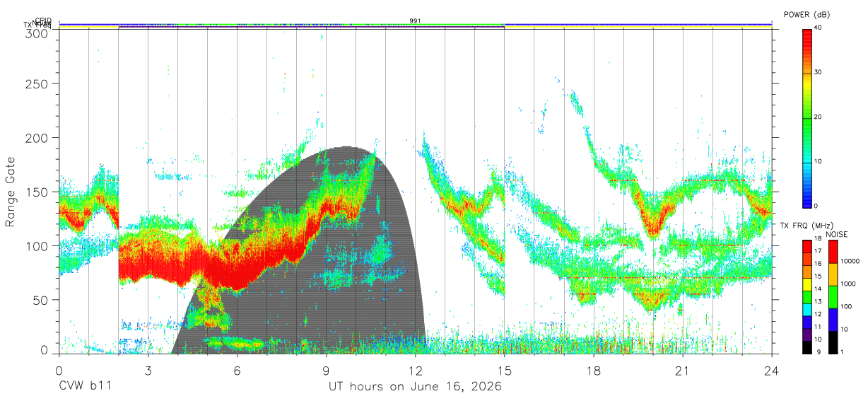Click the NOISE legend title
The width and height of the screenshot is (868, 401).
click(x=837, y=234)
